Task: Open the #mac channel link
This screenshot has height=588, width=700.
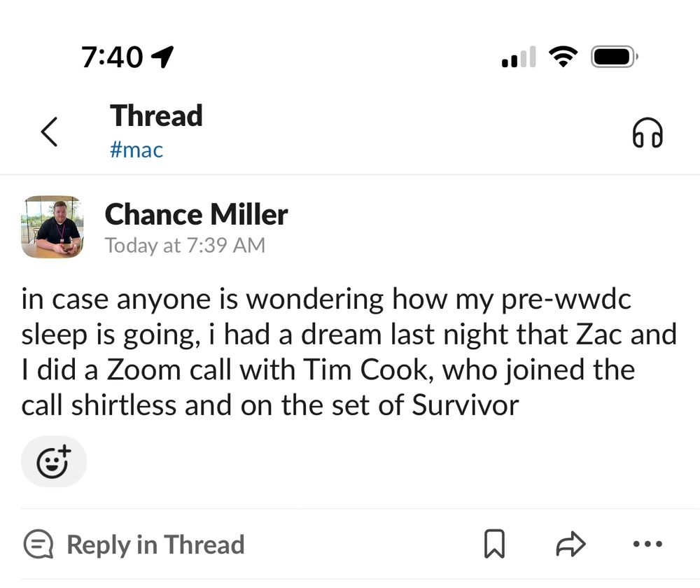Action: pyautogui.click(x=136, y=149)
